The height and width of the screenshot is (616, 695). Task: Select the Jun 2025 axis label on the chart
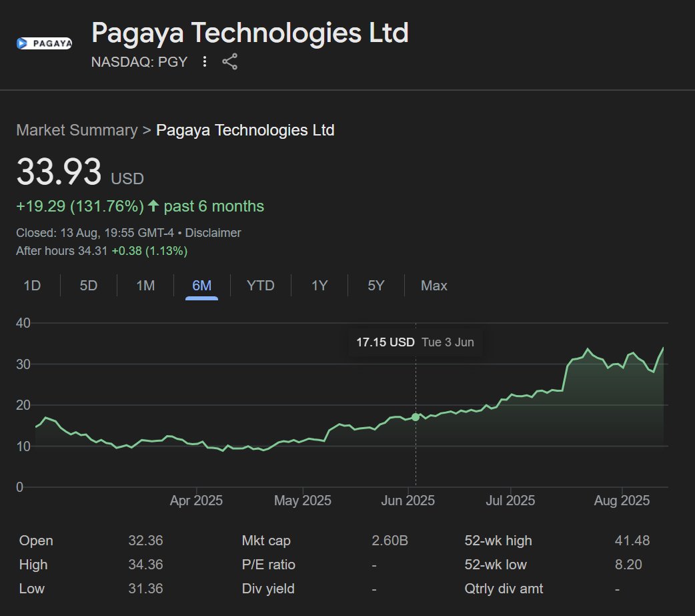point(409,501)
